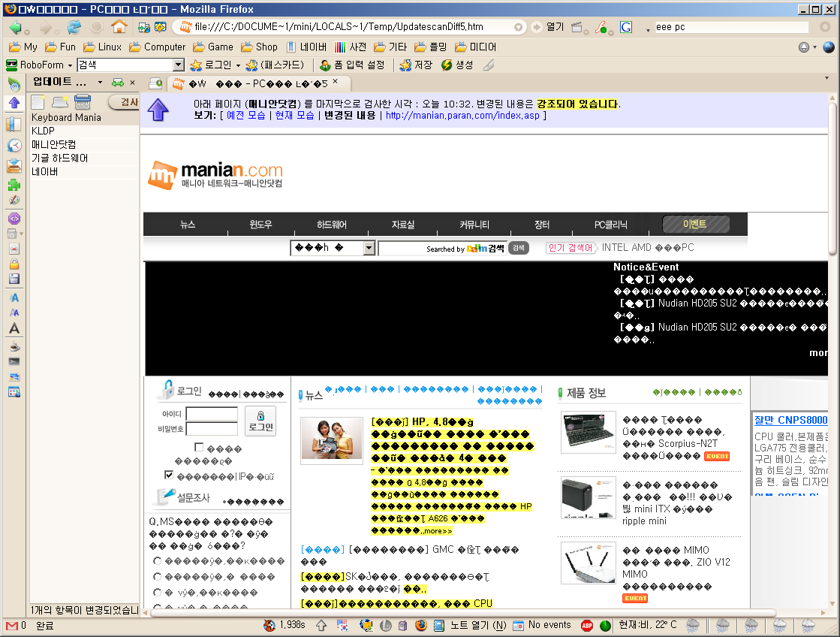Expand the search engine chooser arrow
Viewport: 840px width, 637px height.
click(x=648, y=29)
